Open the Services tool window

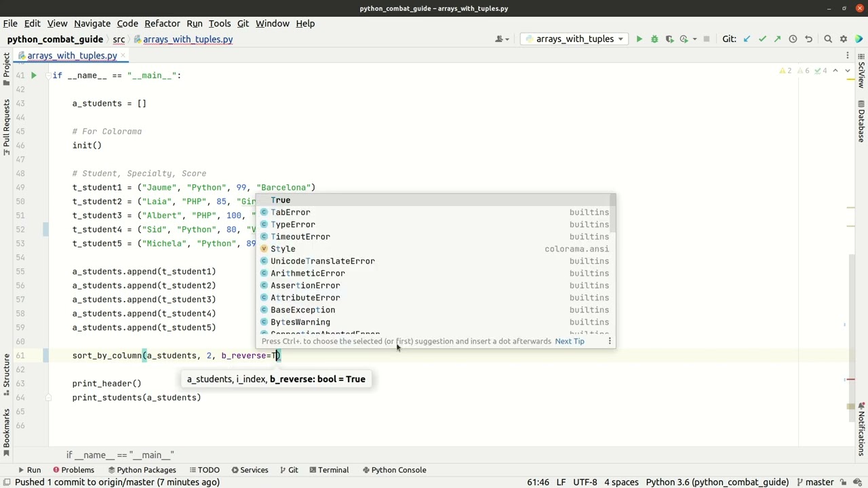tap(250, 470)
